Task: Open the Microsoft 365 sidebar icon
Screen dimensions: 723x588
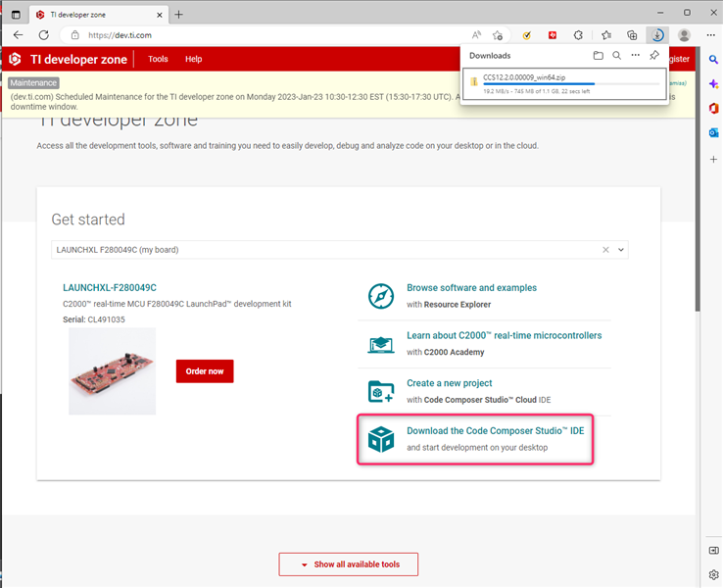Action: click(x=713, y=109)
